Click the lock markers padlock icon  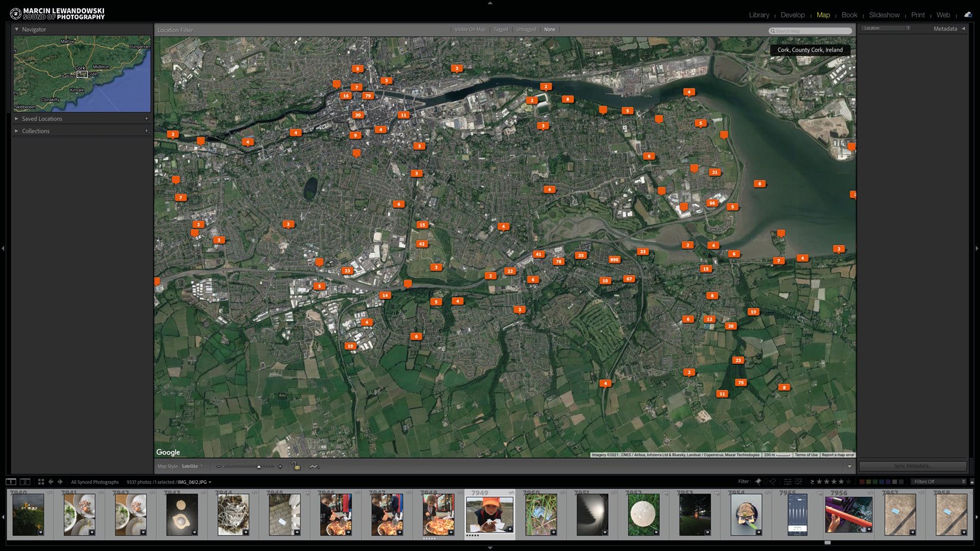pyautogui.click(x=296, y=466)
